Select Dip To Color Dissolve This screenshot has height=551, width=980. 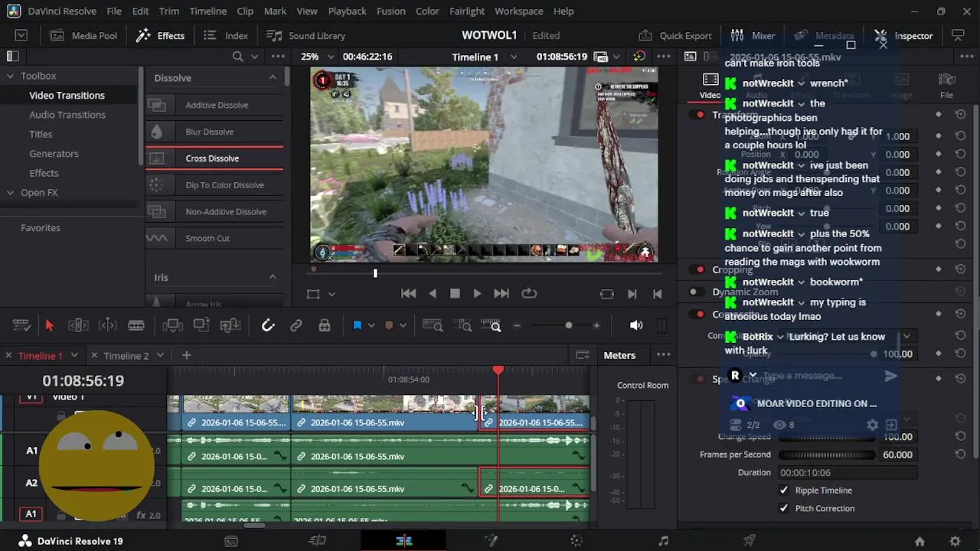click(x=214, y=185)
